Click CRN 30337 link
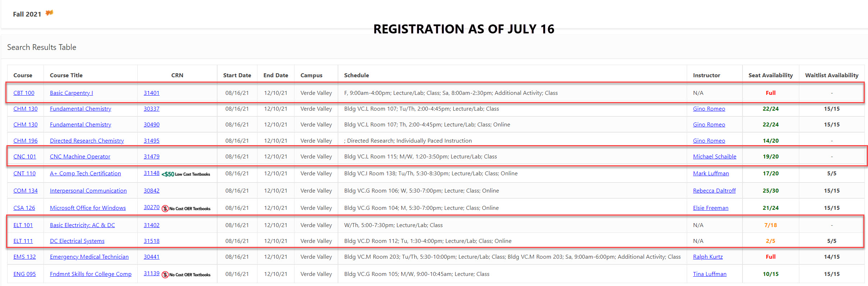Screen dimensions: 868x286 pos(151,109)
